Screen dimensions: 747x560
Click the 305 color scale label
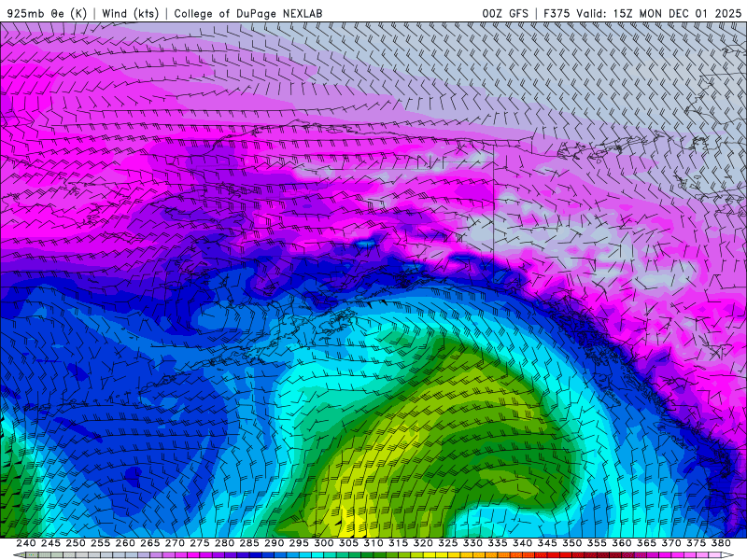click(348, 543)
